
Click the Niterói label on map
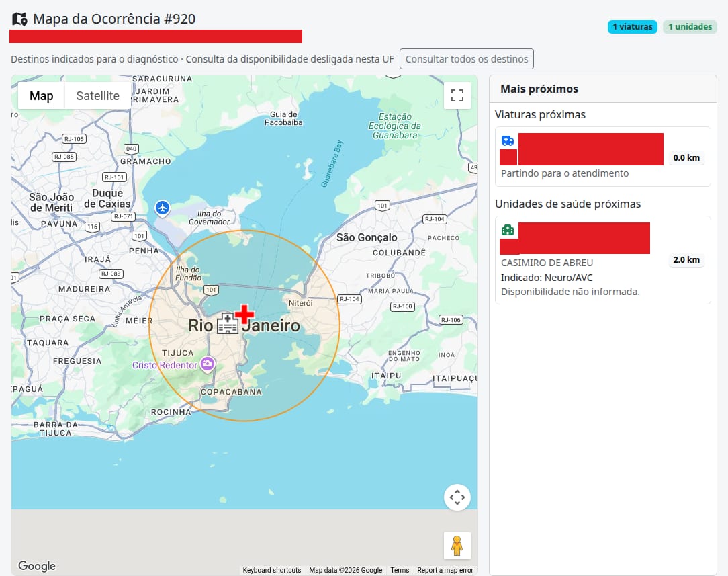(300, 303)
